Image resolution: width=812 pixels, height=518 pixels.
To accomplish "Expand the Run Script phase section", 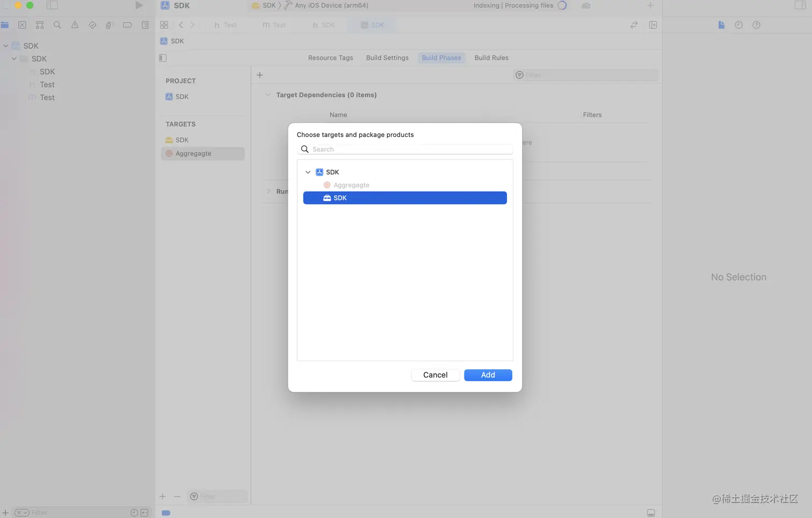I will pos(269,192).
